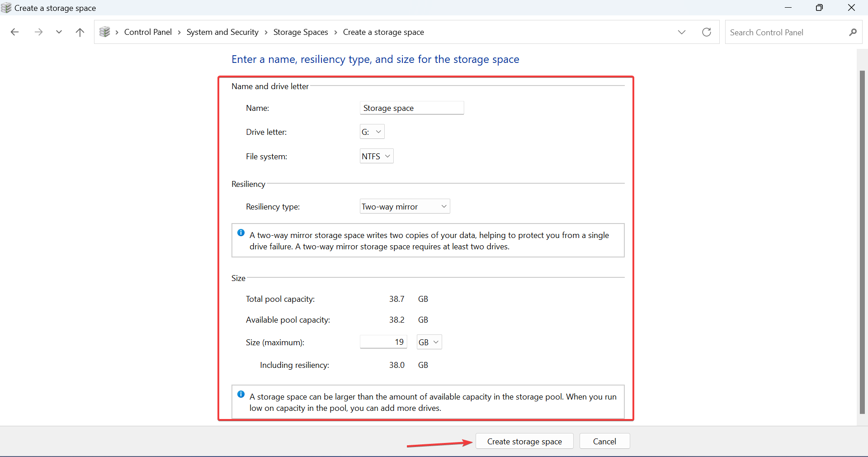Open the Resiliency type dropdown
Image resolution: width=868 pixels, height=457 pixels.
point(405,206)
